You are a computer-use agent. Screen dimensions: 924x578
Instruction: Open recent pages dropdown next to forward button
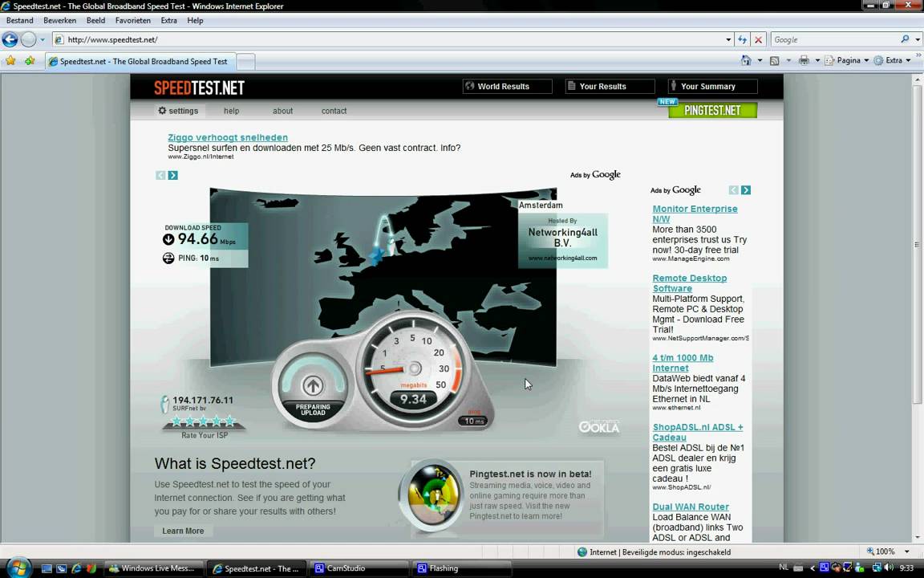click(x=43, y=39)
